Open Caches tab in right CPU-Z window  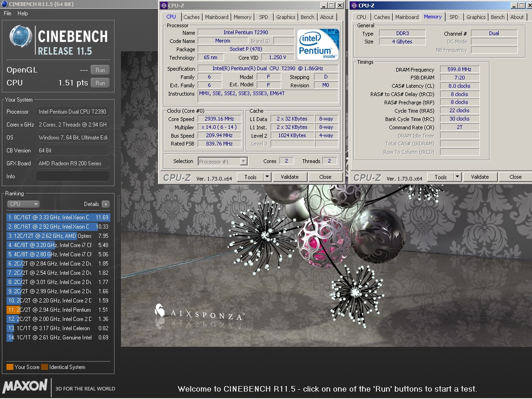pyautogui.click(x=382, y=17)
